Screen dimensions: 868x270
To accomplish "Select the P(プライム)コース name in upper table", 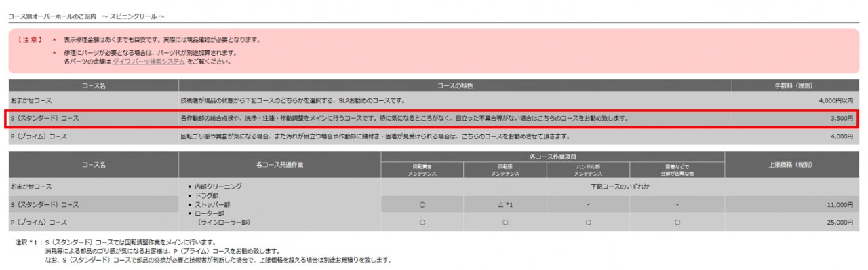I will pyautogui.click(x=40, y=136).
